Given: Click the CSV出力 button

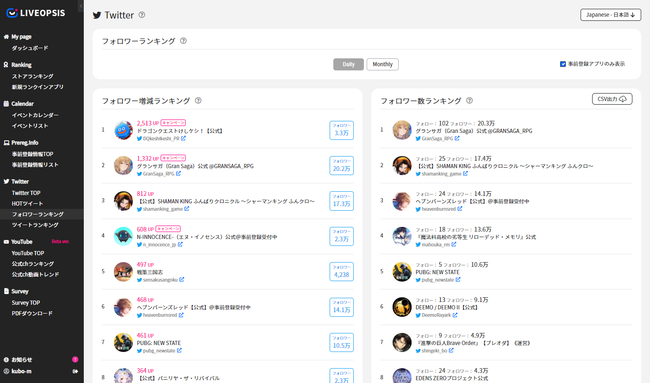Looking at the screenshot, I should [612, 99].
